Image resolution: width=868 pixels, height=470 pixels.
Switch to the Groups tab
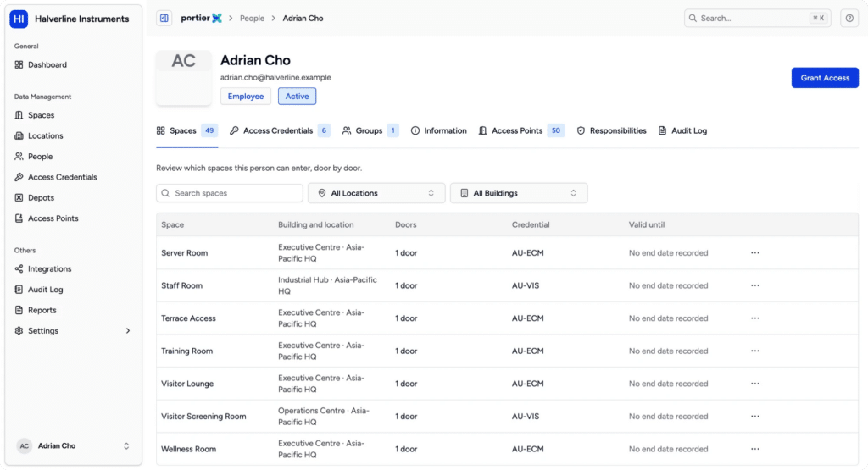pyautogui.click(x=370, y=130)
